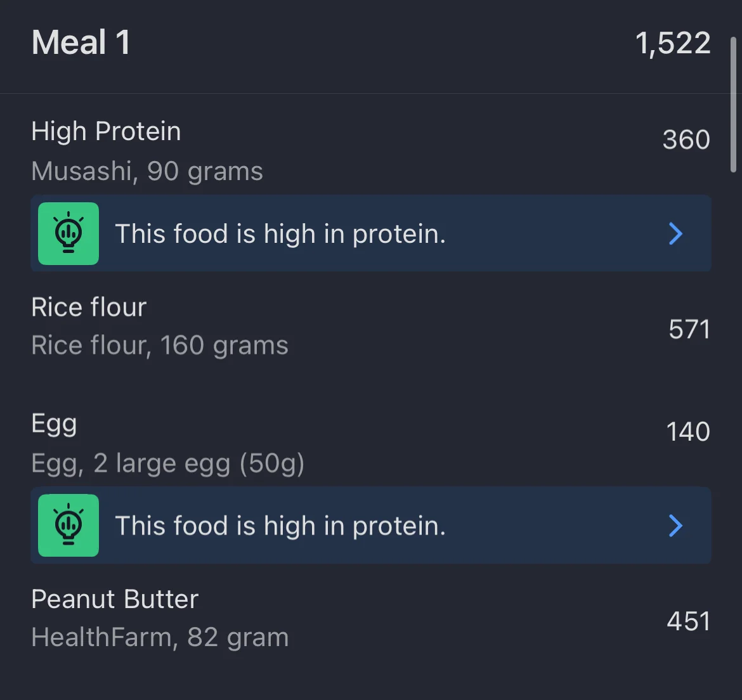Expand protein insight chevron below Musashi entry

tap(675, 234)
